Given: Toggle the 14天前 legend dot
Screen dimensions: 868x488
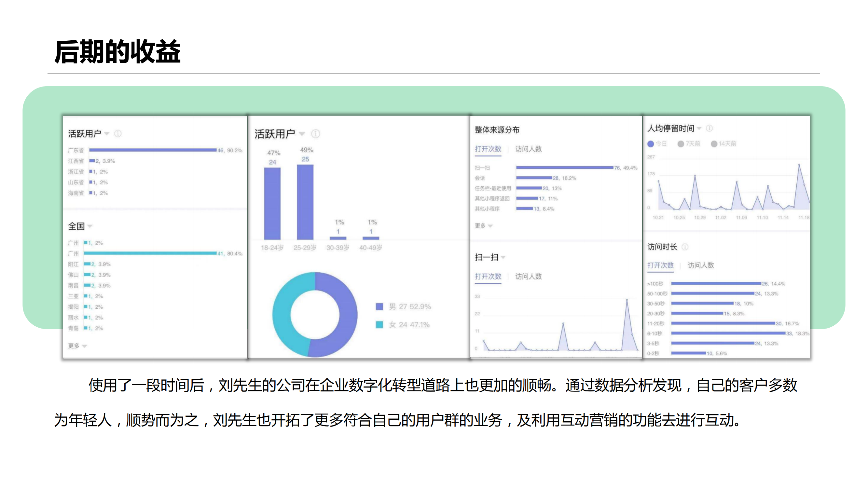Looking at the screenshot, I should 714,144.
